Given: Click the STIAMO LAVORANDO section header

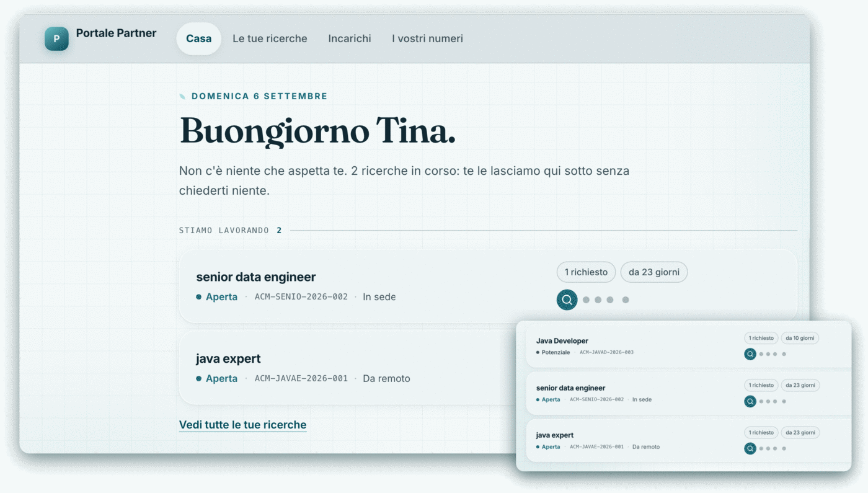Looking at the screenshot, I should point(224,231).
